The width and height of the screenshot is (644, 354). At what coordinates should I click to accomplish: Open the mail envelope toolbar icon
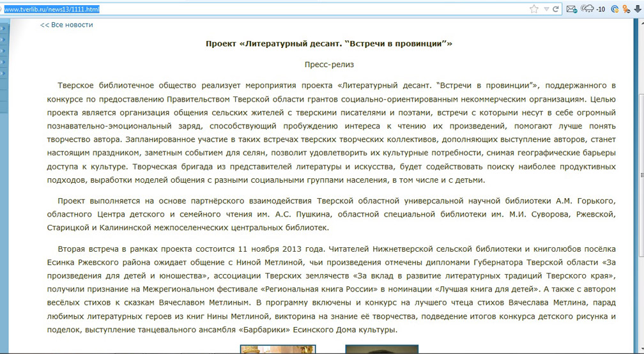pyautogui.click(x=572, y=9)
